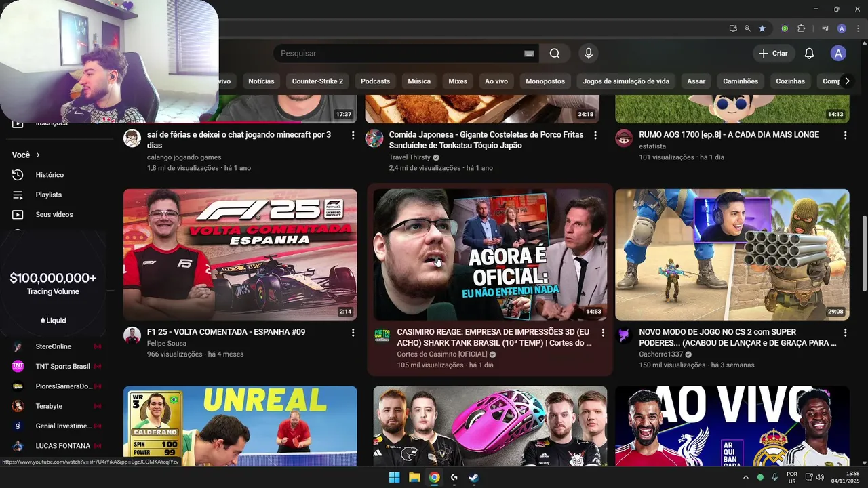Open the notifications bell
Image resolution: width=868 pixels, height=488 pixels.
click(x=809, y=54)
